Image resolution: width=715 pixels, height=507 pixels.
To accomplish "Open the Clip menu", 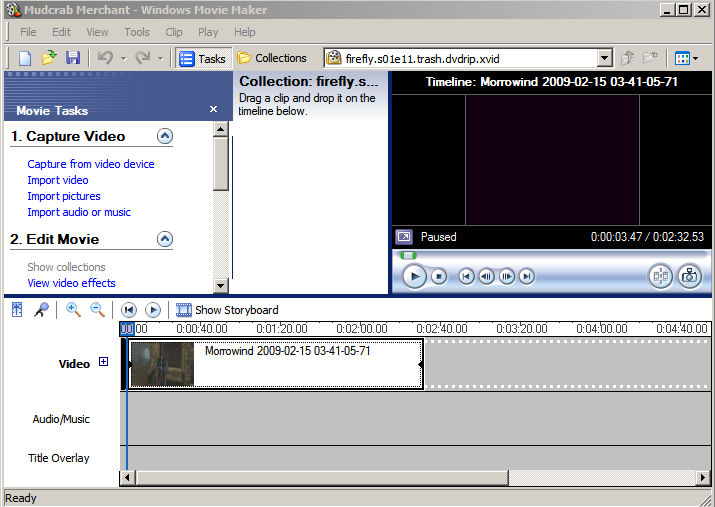I will 174,32.
